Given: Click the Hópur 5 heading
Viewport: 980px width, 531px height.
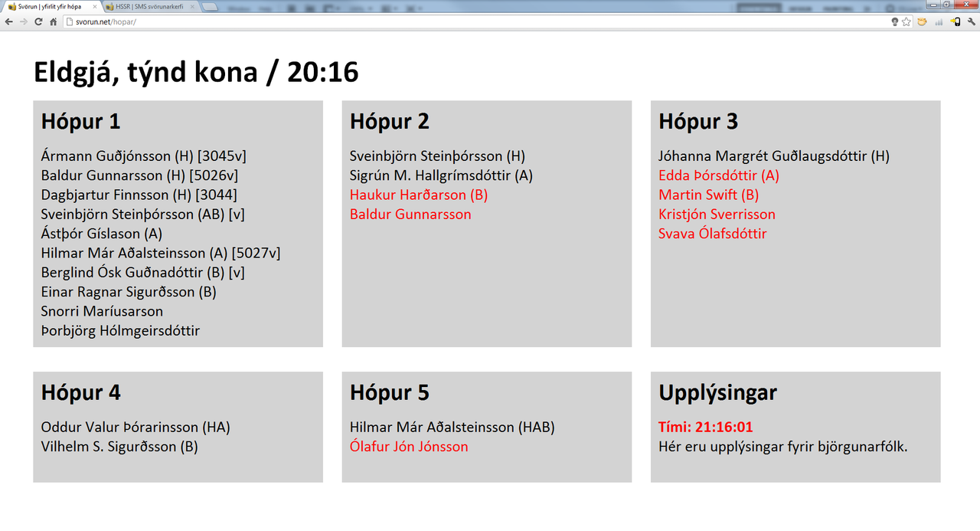Looking at the screenshot, I should click(390, 392).
